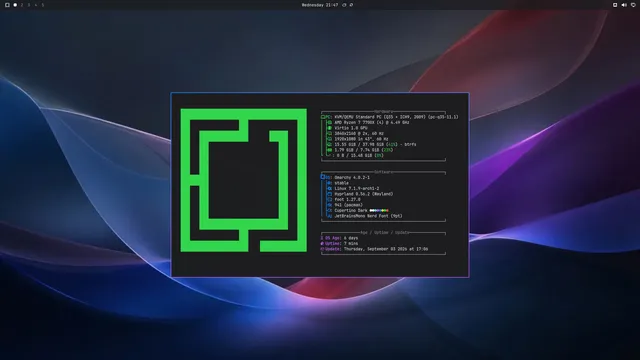Click the update indicator icon beside the clock
Viewport: 640px width, 360px height.
[344, 5]
